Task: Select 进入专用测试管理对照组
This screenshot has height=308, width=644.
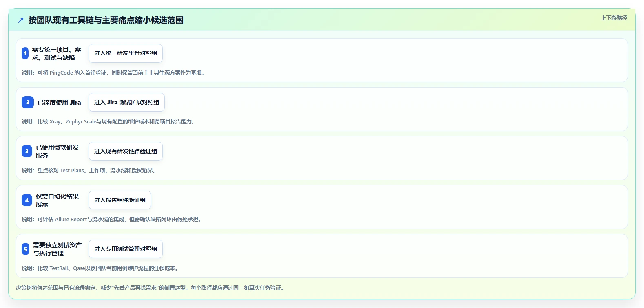Action: (x=126, y=249)
